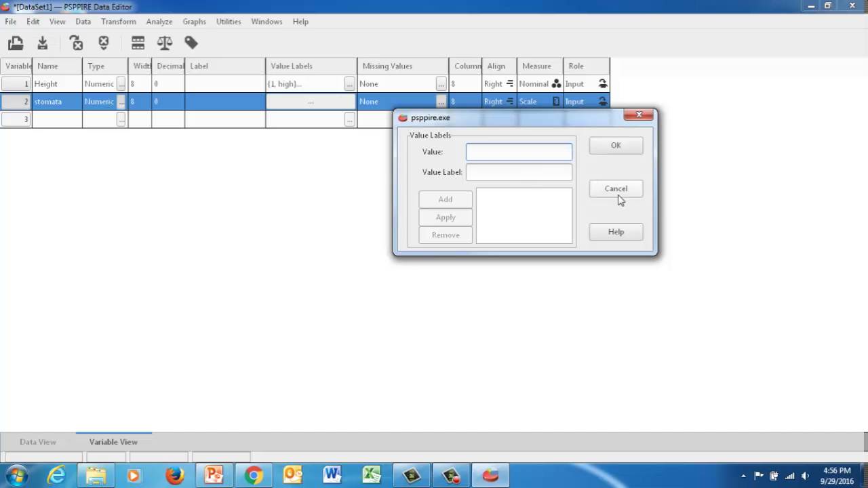The width and height of the screenshot is (868, 488).
Task: Open Type dialog button for stomata row
Action: pyautogui.click(x=121, y=102)
